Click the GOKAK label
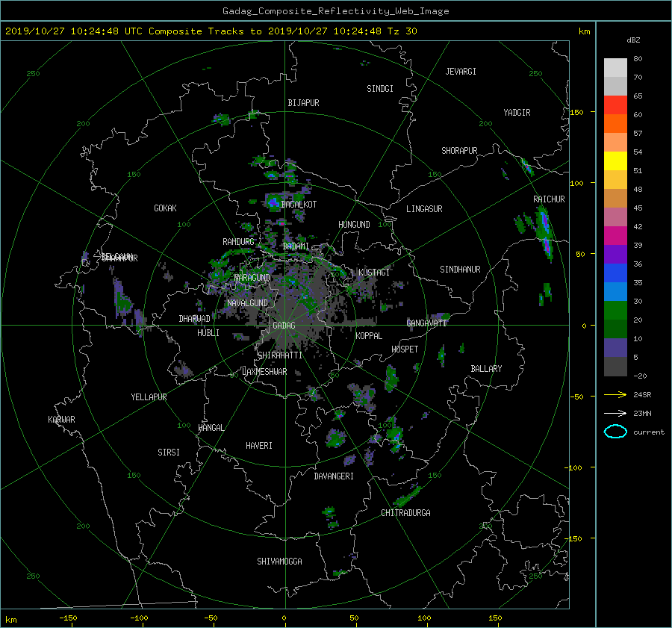The width and height of the screenshot is (672, 628). [x=166, y=208]
